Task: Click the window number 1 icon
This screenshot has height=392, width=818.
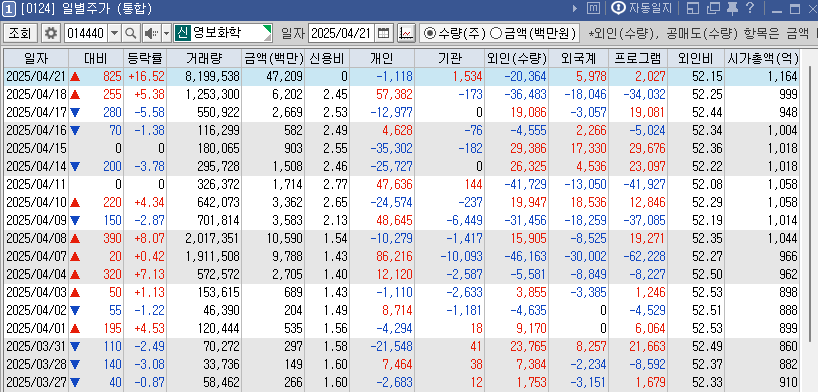Action: coord(9,8)
